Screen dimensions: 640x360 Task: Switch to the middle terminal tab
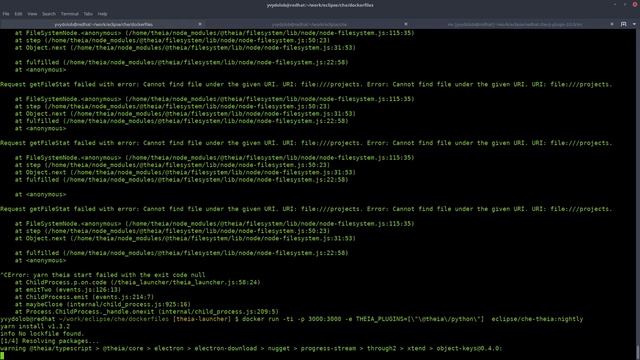tap(309, 24)
